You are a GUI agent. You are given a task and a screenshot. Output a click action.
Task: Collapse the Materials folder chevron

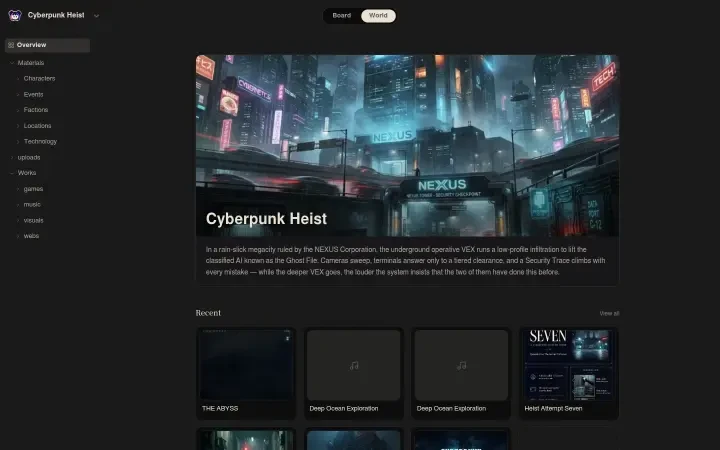coord(12,63)
